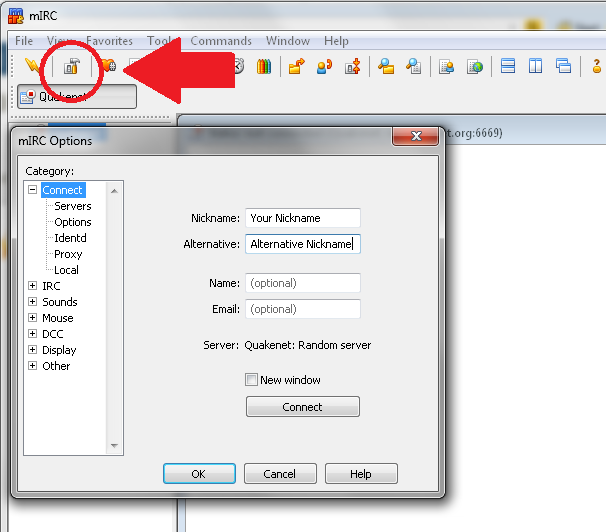Screen dimensions: 606x532
Task: Enable the New window checkbox
Action: [252, 380]
